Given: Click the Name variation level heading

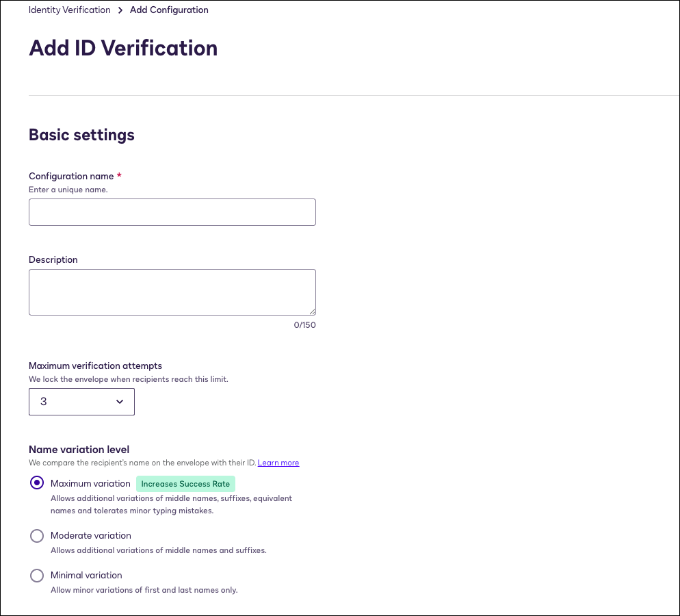Looking at the screenshot, I should 79,450.
